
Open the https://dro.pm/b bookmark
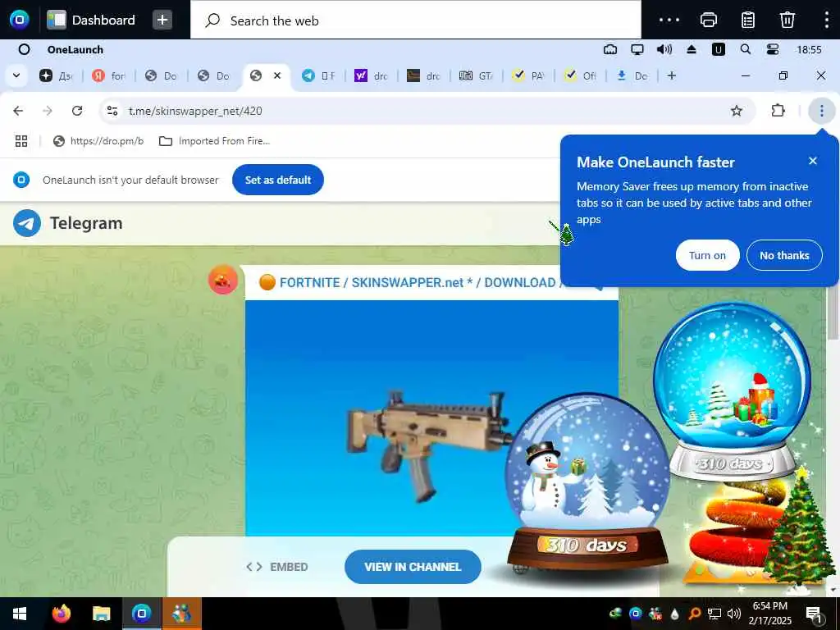coord(98,141)
